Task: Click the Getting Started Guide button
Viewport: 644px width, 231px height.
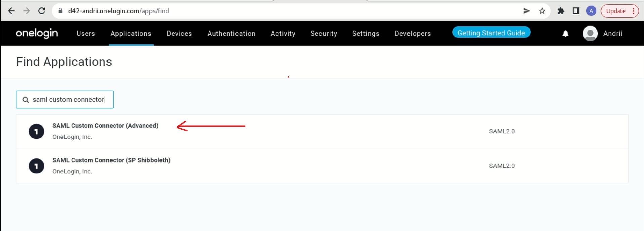Action: click(491, 33)
